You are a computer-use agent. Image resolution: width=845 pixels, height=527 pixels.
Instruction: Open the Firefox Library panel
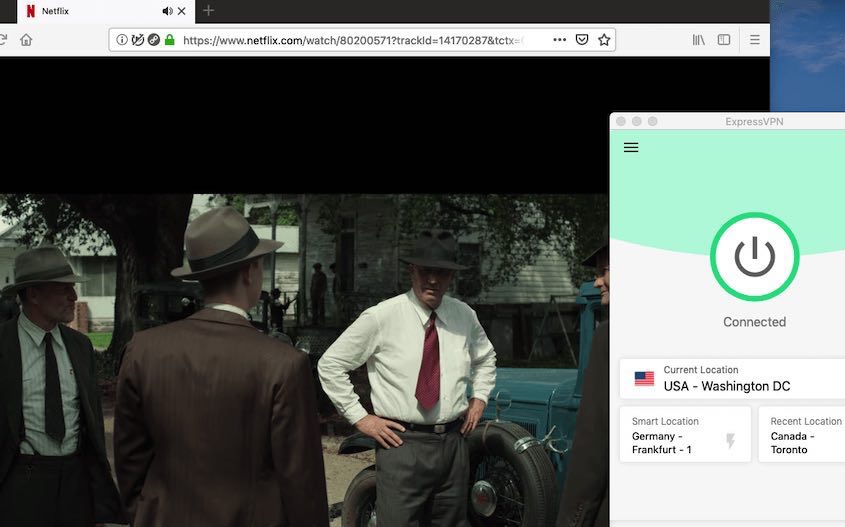pyautogui.click(x=698, y=40)
